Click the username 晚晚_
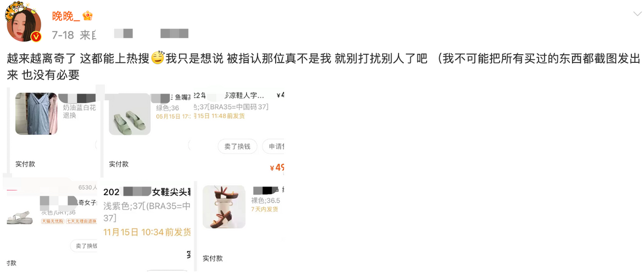Image resolution: width=644 pixels, height=274 pixels. point(66,16)
